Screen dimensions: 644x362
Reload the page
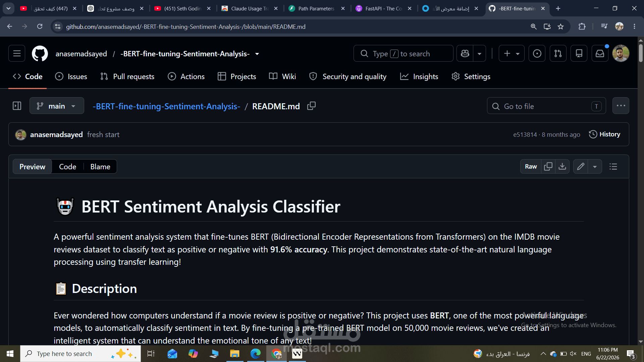(40, 26)
